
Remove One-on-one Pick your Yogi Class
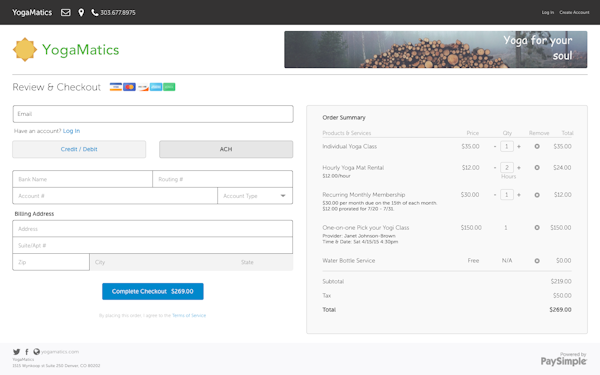click(x=537, y=228)
